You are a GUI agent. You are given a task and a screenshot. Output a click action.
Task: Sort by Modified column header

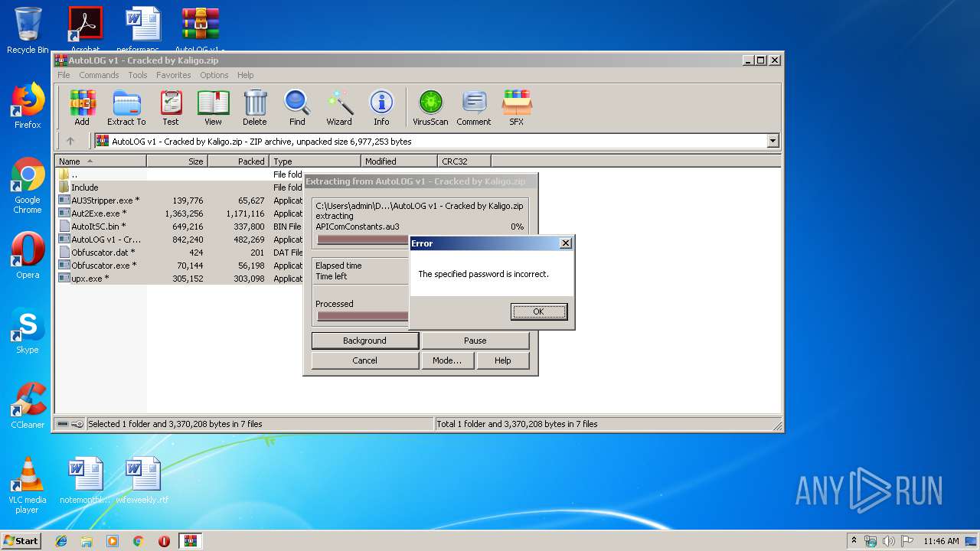(399, 161)
